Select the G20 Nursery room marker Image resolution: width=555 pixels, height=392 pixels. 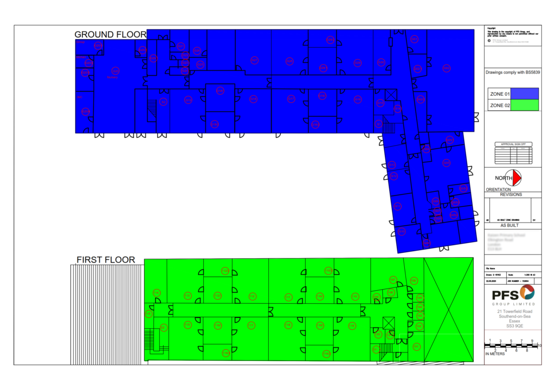point(115,70)
